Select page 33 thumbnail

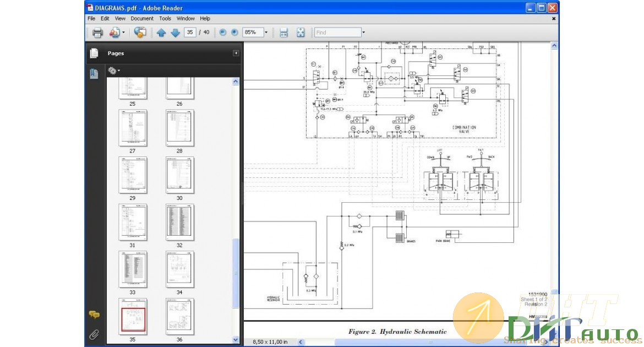click(x=132, y=269)
